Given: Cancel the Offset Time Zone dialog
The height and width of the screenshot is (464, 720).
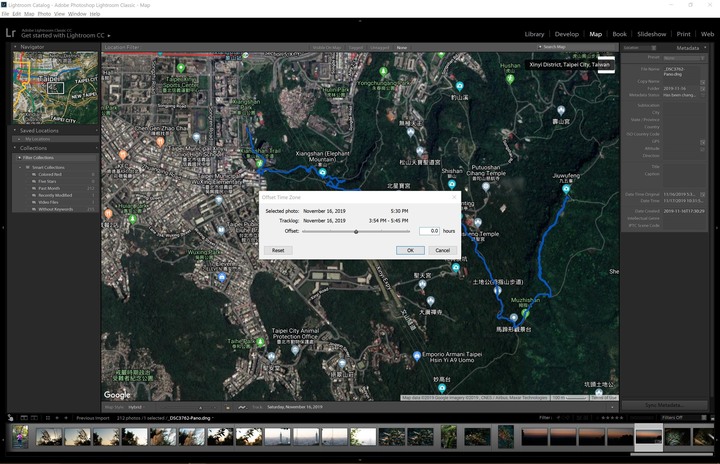Looking at the screenshot, I should (x=442, y=250).
